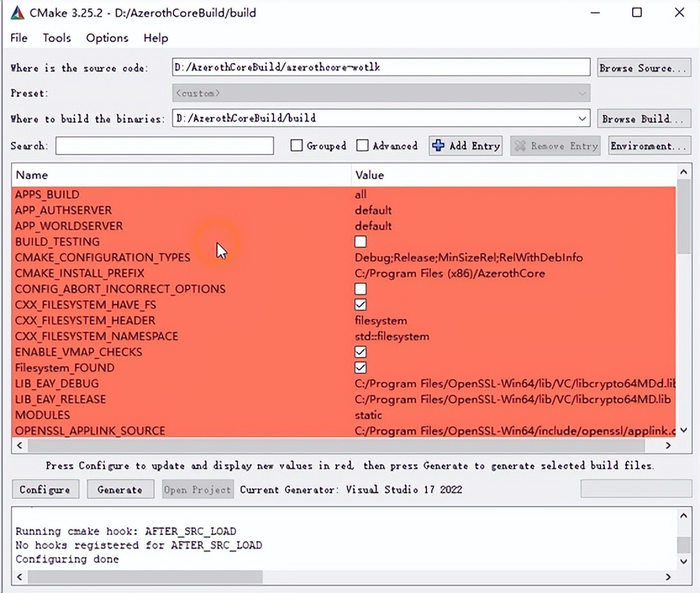Click the Environment button
The height and width of the screenshot is (593, 700).
tap(649, 146)
